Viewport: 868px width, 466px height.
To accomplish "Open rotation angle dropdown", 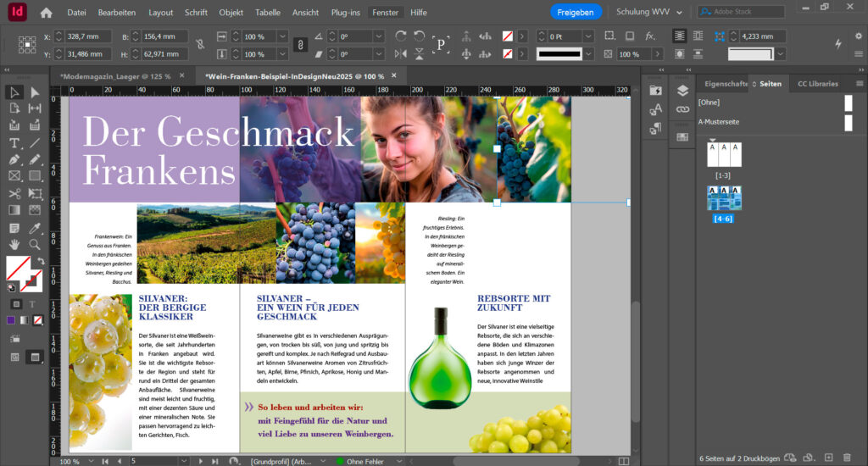I will (x=379, y=36).
